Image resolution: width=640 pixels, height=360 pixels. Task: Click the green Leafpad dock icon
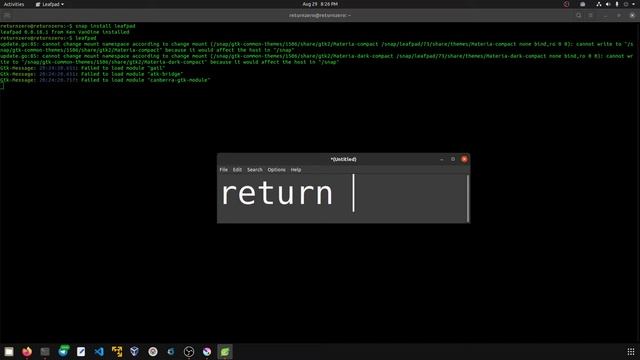pyautogui.click(x=225, y=351)
